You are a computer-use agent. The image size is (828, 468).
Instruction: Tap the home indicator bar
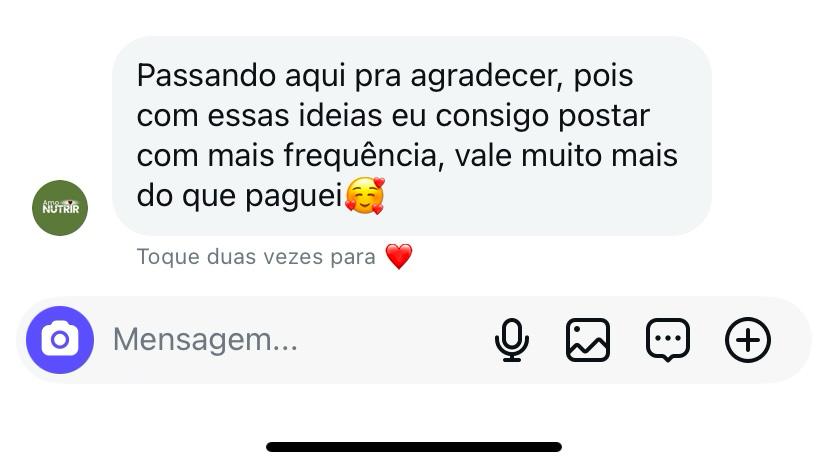click(x=413, y=447)
